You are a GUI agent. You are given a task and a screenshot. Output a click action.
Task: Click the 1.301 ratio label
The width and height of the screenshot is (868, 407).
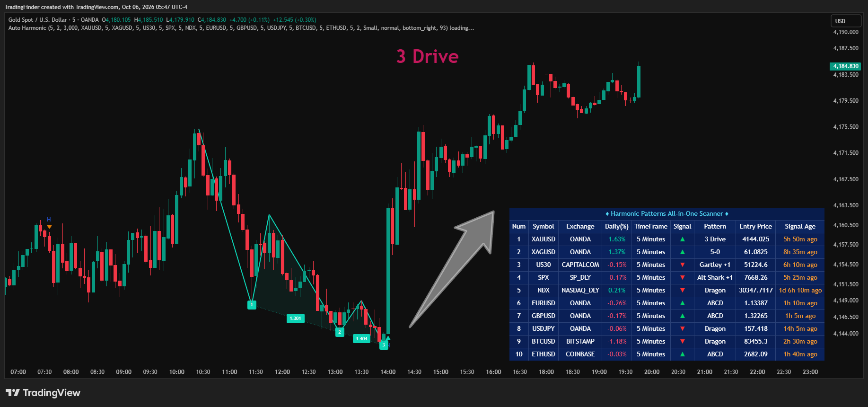click(x=296, y=319)
